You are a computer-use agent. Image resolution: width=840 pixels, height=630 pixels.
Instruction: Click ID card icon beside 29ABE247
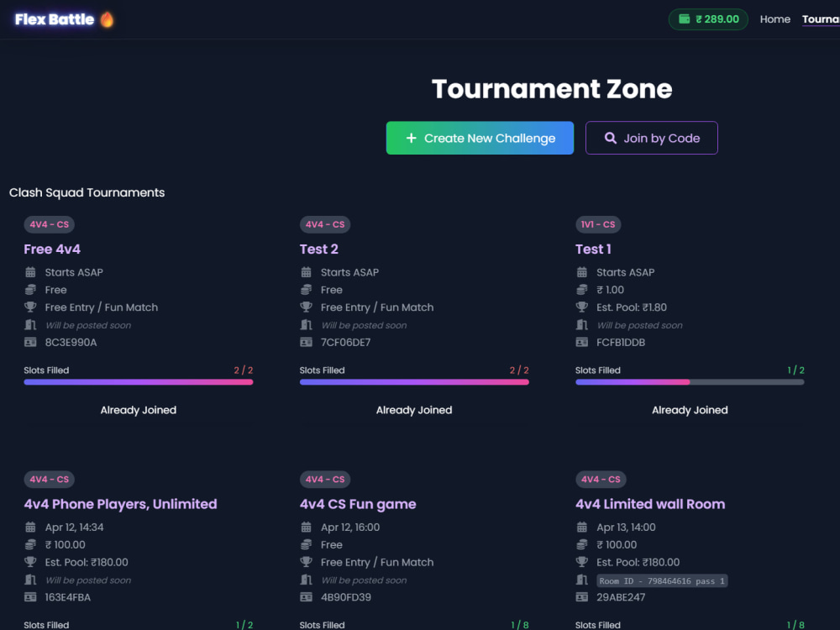click(x=582, y=597)
